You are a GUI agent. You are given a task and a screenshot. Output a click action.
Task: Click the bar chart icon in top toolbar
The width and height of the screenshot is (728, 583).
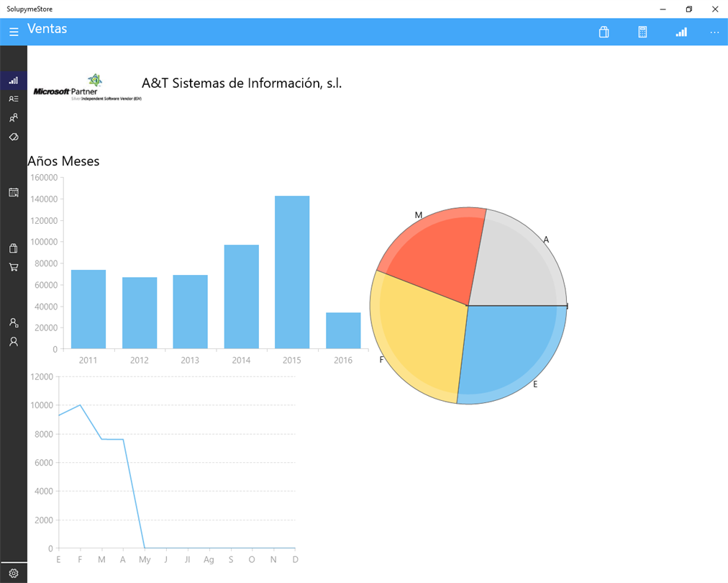coord(681,32)
